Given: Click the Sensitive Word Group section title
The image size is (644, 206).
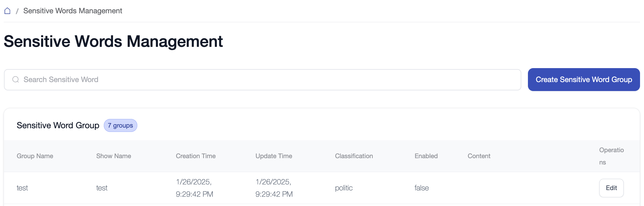Looking at the screenshot, I should (58, 126).
